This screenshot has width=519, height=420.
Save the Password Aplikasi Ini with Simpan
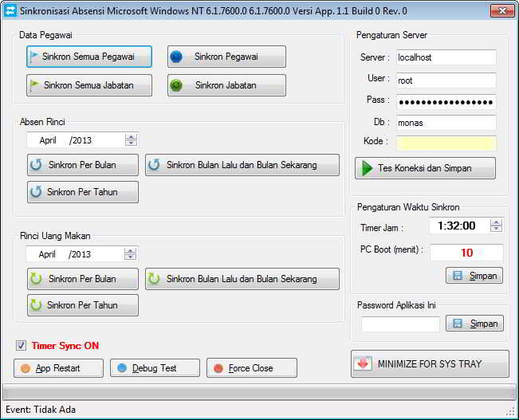click(474, 324)
